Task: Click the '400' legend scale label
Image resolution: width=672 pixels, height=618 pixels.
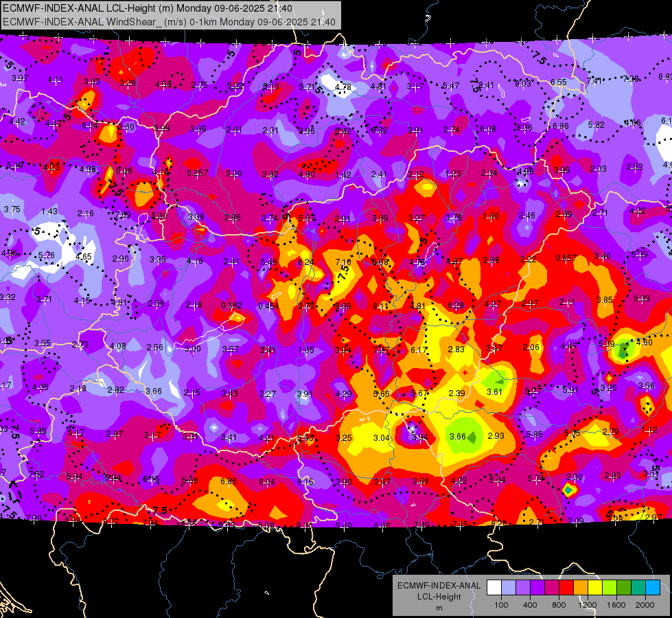Action: (530, 605)
